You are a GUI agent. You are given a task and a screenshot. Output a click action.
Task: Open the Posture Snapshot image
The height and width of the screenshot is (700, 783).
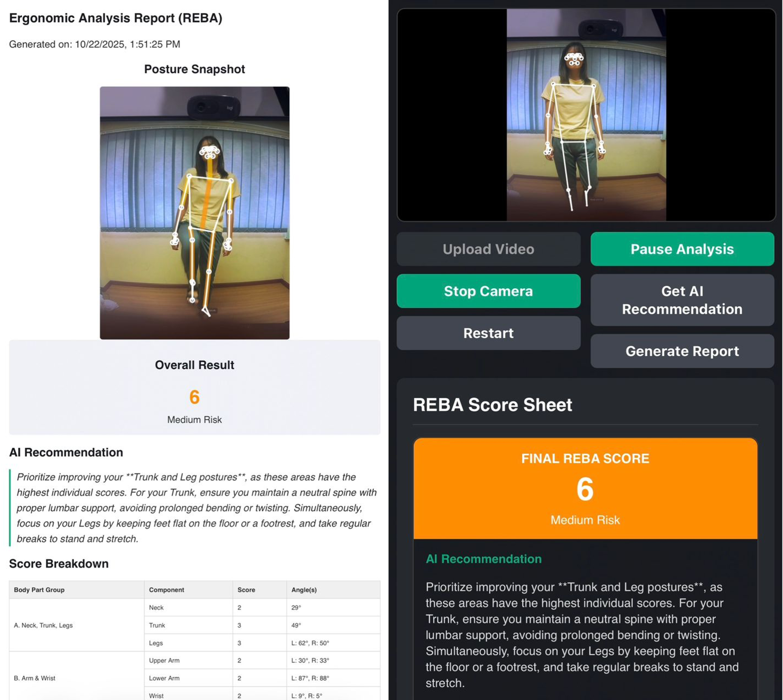coord(194,212)
